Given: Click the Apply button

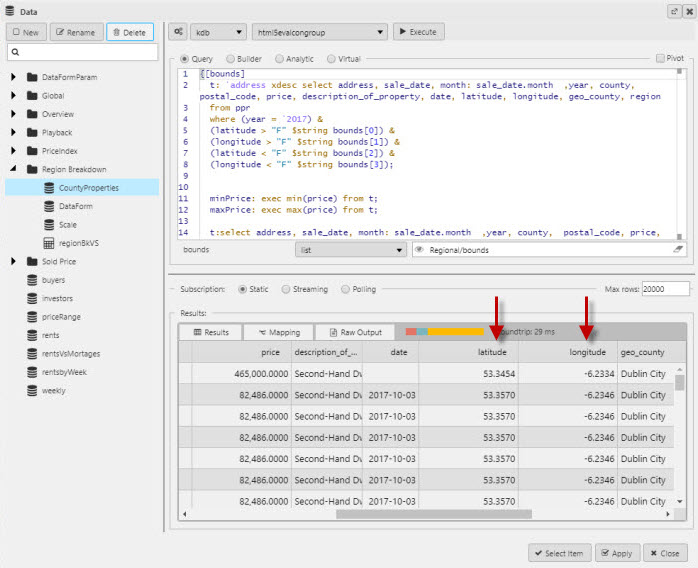Looking at the screenshot, I should pos(617,552).
